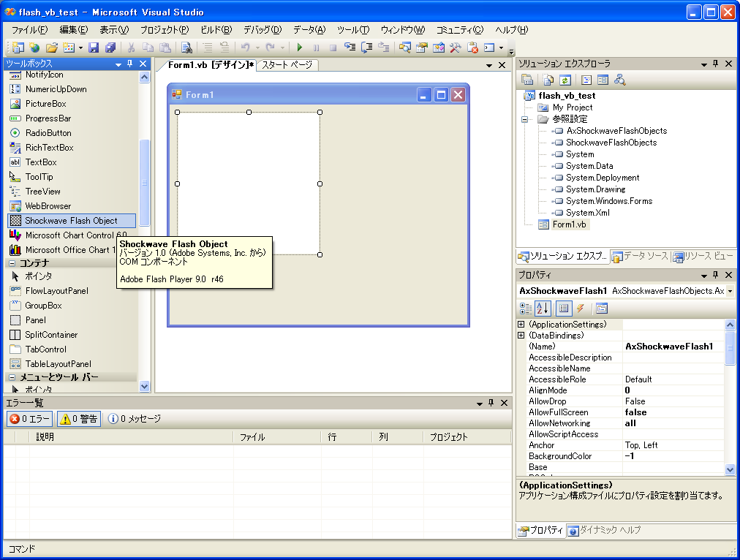Click the View Code icon in Solution Explorer
740x560 pixels.
(x=586, y=80)
